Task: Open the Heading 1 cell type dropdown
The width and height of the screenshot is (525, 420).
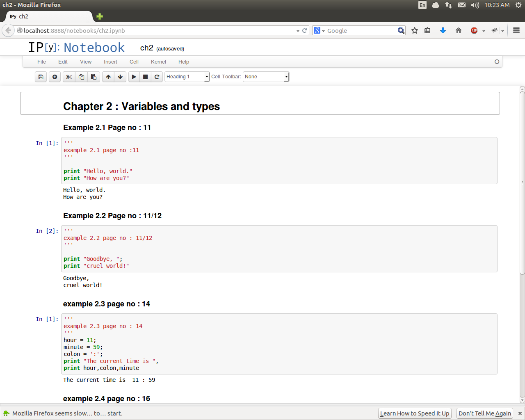Action: 187,77
